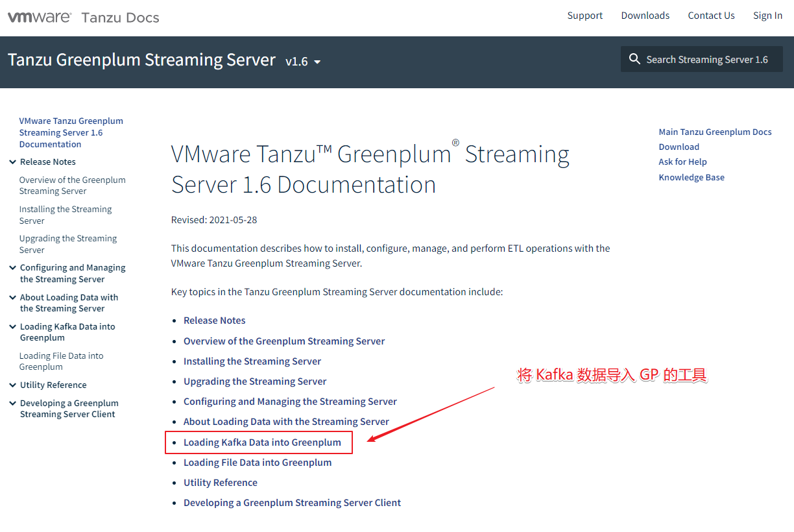Open Utility Reference link in key topics list

click(221, 483)
